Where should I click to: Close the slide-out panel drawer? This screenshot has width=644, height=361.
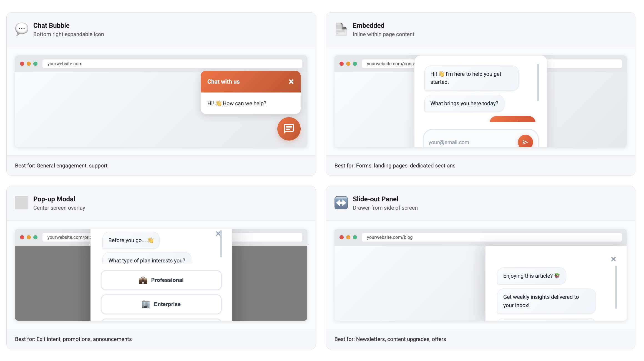pyautogui.click(x=613, y=259)
